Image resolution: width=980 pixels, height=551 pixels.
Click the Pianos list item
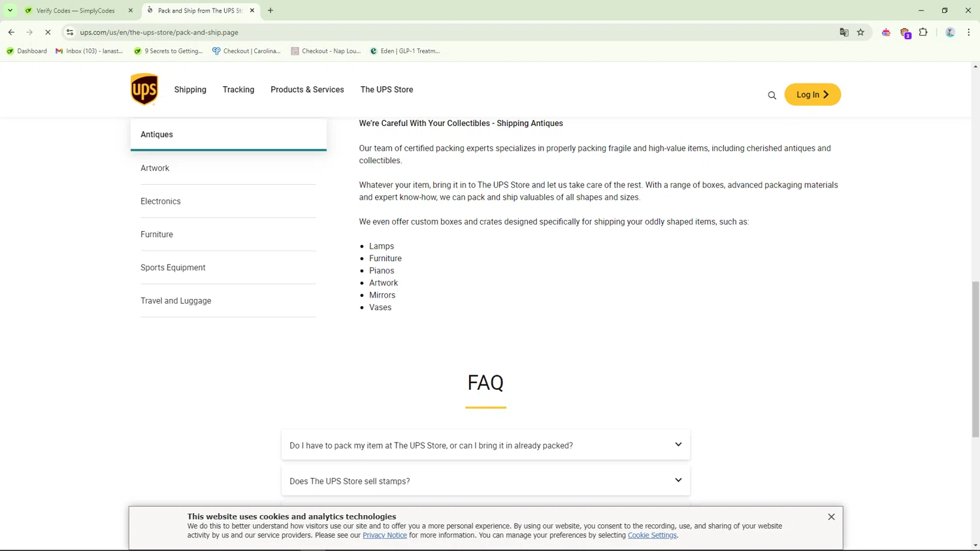tap(382, 271)
